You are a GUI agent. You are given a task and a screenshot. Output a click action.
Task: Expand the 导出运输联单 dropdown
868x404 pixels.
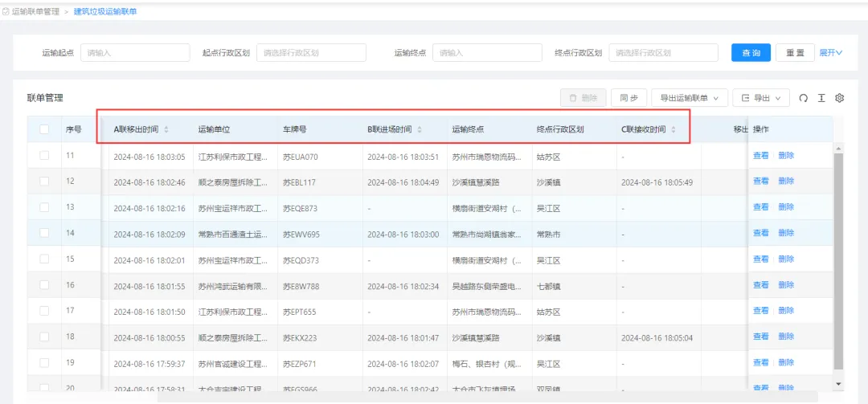(x=690, y=98)
